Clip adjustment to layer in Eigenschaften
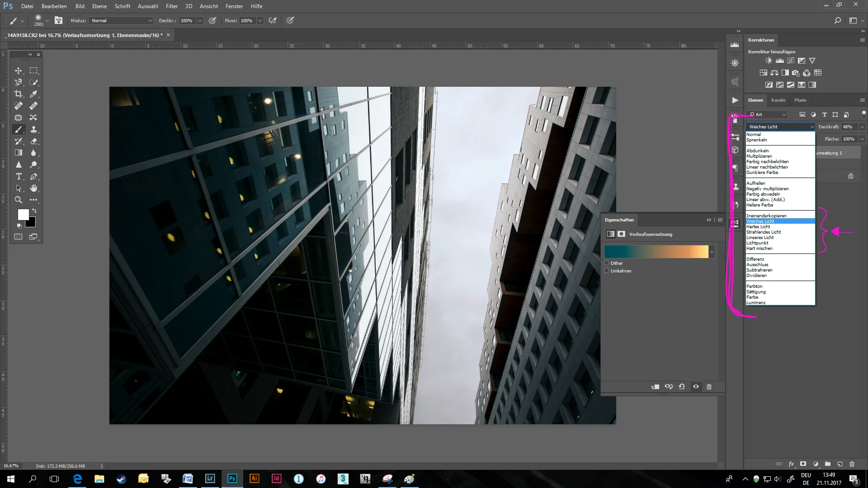 655,387
